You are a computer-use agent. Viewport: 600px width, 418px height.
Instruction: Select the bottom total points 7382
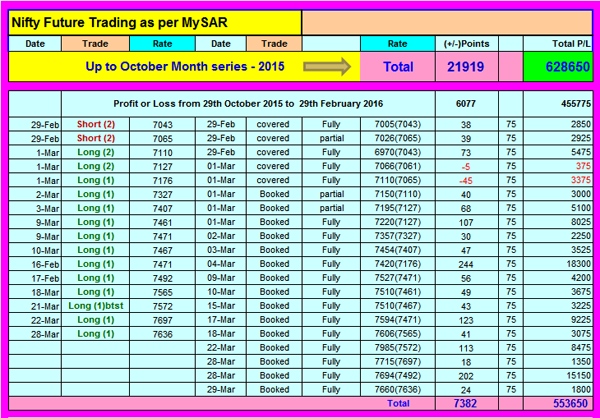466,403
